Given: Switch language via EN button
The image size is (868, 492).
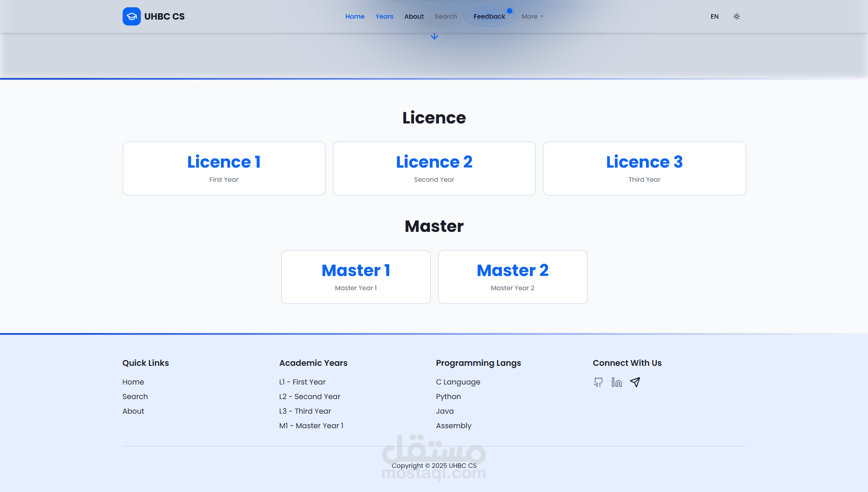Looking at the screenshot, I should (x=714, y=16).
